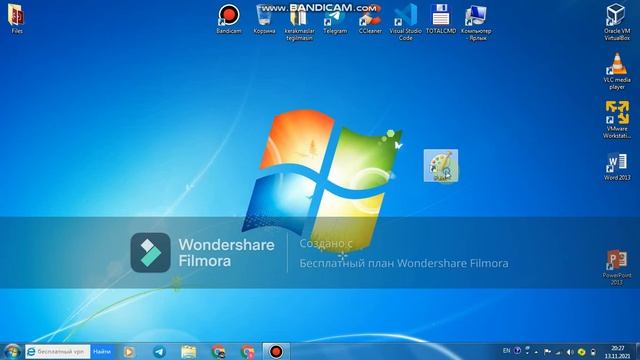Show hidden tray icons arrow

tap(536, 351)
